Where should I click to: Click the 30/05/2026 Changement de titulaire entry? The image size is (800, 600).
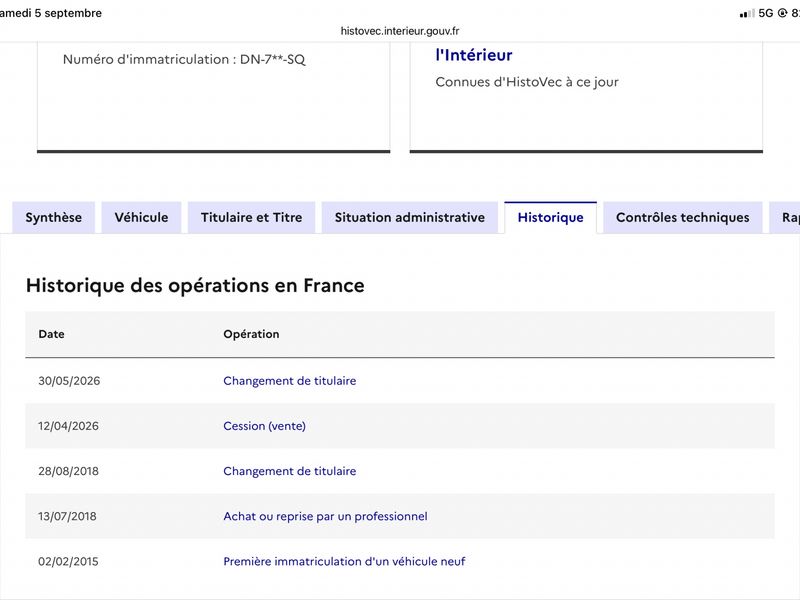click(x=289, y=381)
